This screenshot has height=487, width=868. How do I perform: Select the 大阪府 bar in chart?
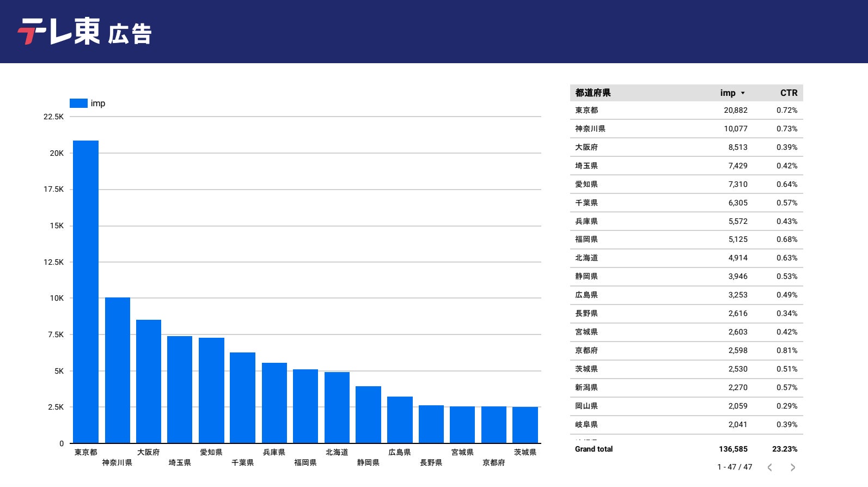[149, 381]
